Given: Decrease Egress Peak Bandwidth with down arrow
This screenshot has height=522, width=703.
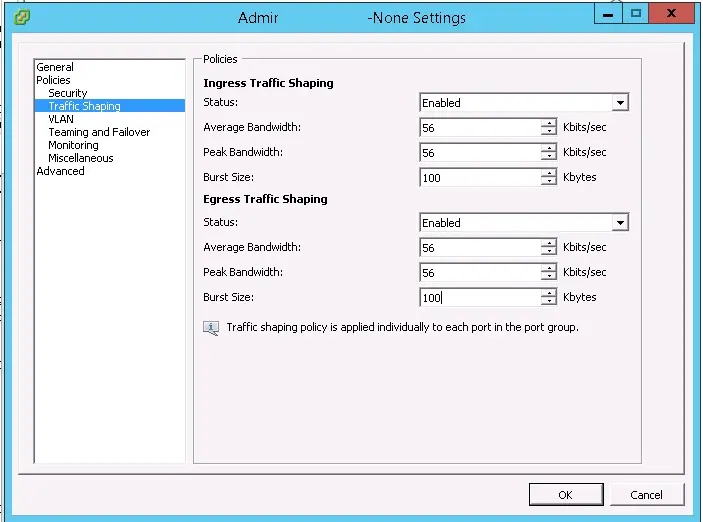Looking at the screenshot, I should click(549, 277).
